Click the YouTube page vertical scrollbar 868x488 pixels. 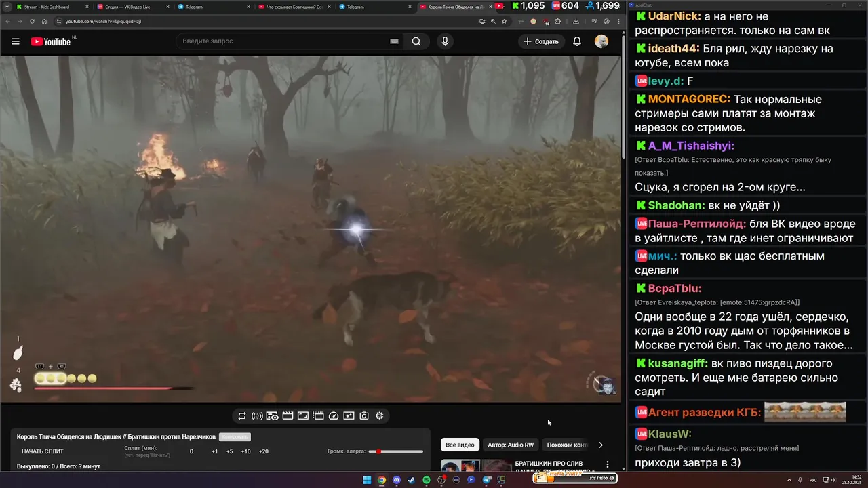pos(623,95)
